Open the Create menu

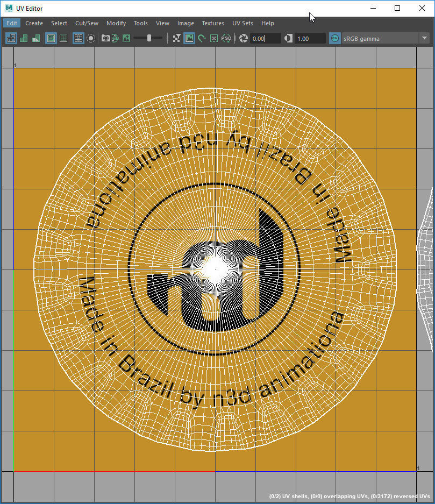[x=34, y=23]
